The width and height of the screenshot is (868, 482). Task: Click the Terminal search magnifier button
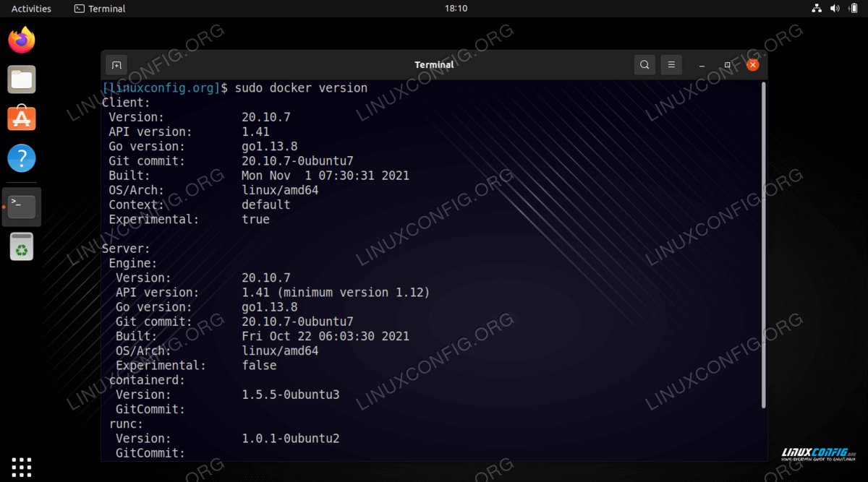pyautogui.click(x=644, y=65)
